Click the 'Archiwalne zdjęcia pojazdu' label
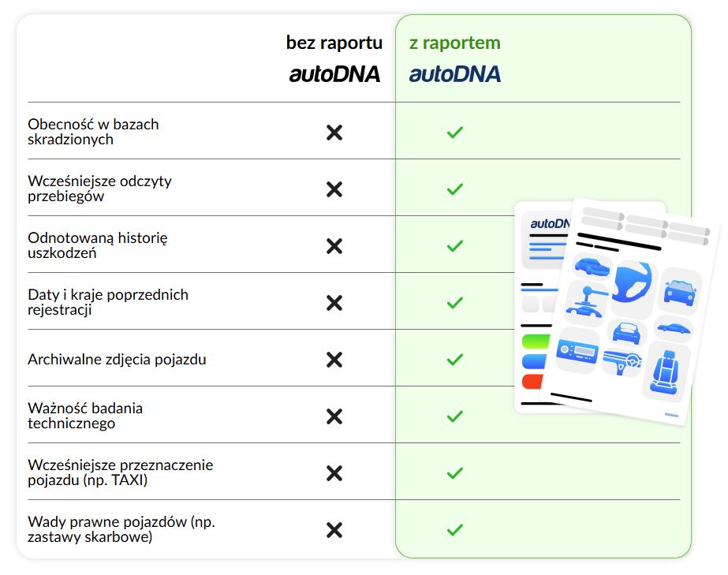The image size is (728, 575). point(117,360)
